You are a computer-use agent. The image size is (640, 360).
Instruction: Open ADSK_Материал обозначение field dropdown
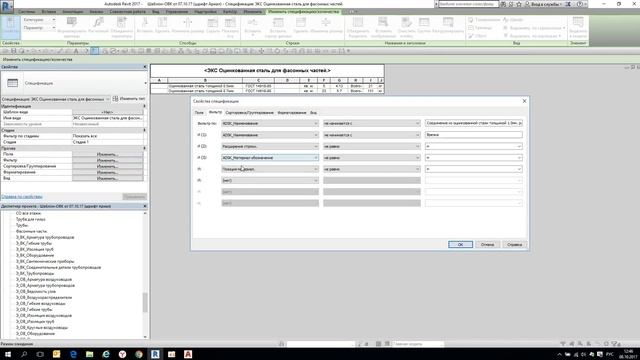[270, 158]
